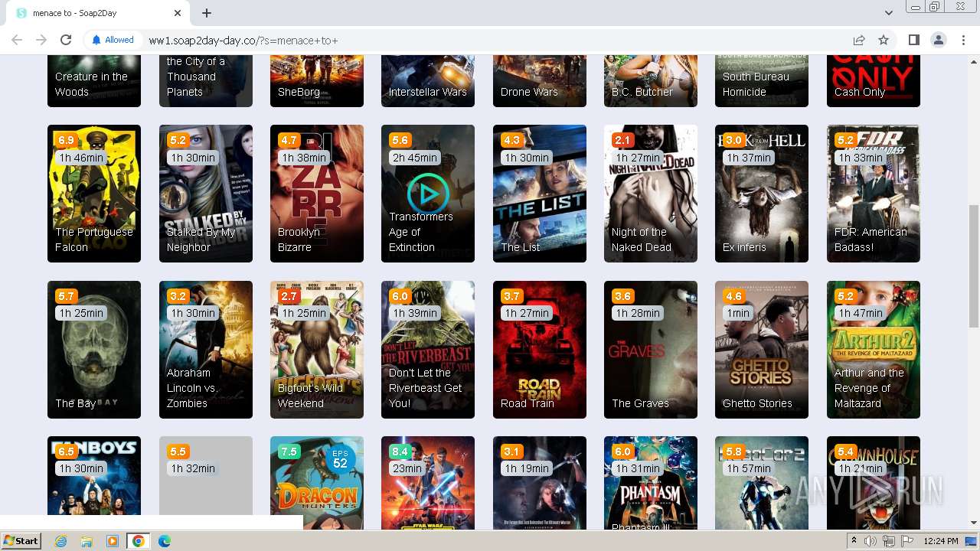The height and width of the screenshot is (551, 980).
Task: Launch Internet Explorer from the taskbar
Action: pos(60,541)
